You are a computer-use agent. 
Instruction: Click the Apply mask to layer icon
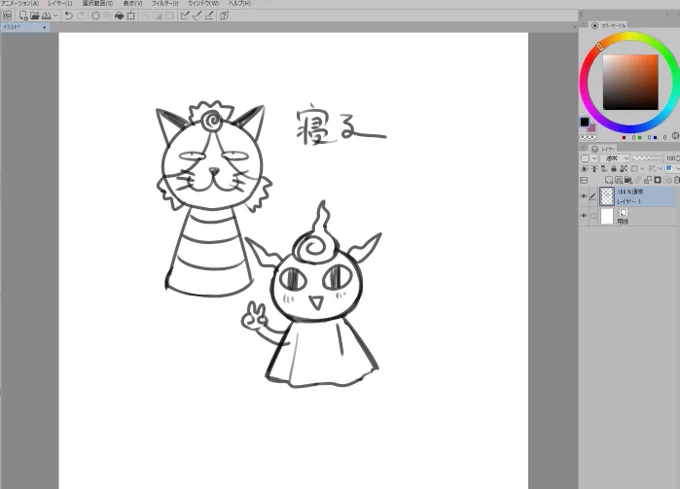[x=667, y=180]
